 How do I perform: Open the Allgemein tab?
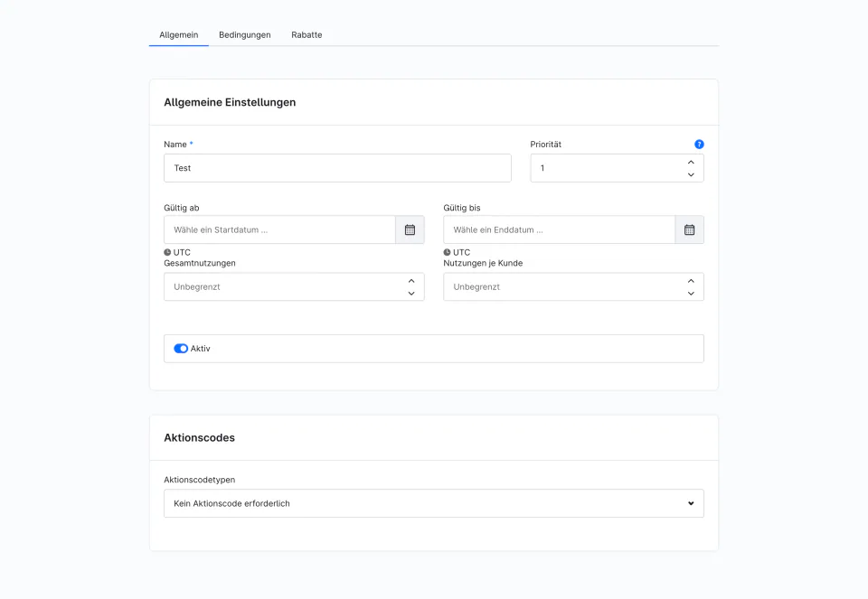(178, 35)
